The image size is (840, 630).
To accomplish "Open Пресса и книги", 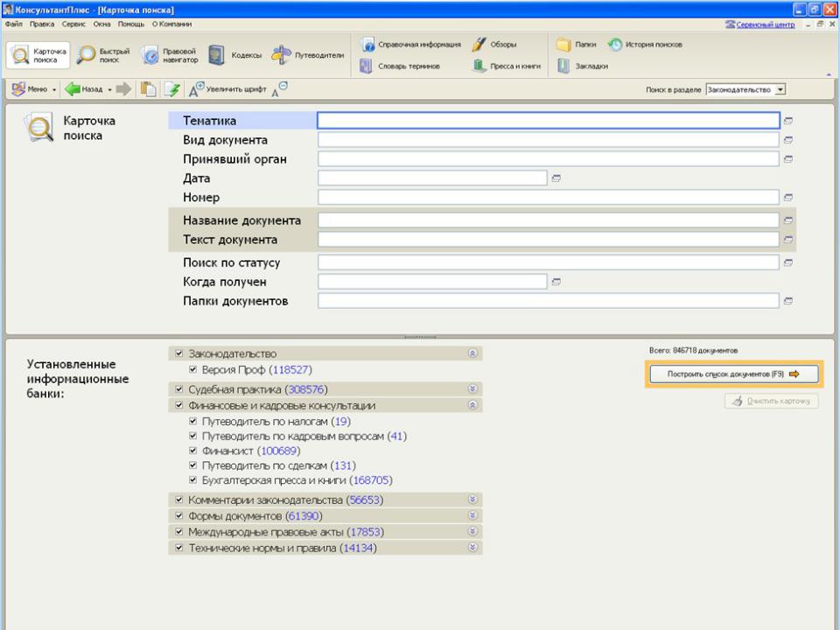I will pyautogui.click(x=507, y=66).
